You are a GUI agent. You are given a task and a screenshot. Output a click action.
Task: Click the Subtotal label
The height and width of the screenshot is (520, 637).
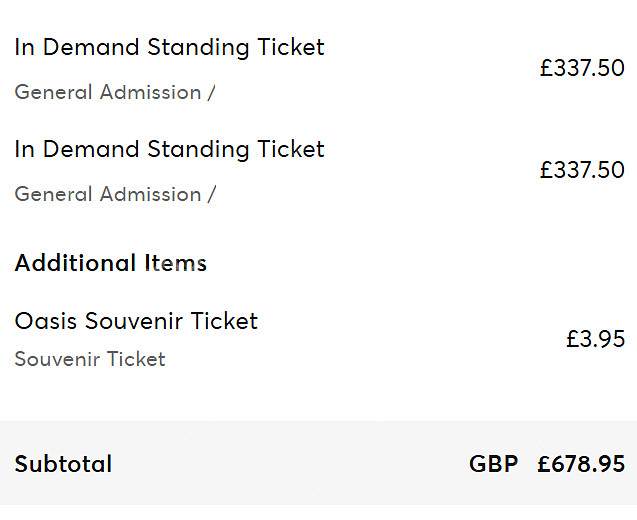[x=63, y=464]
